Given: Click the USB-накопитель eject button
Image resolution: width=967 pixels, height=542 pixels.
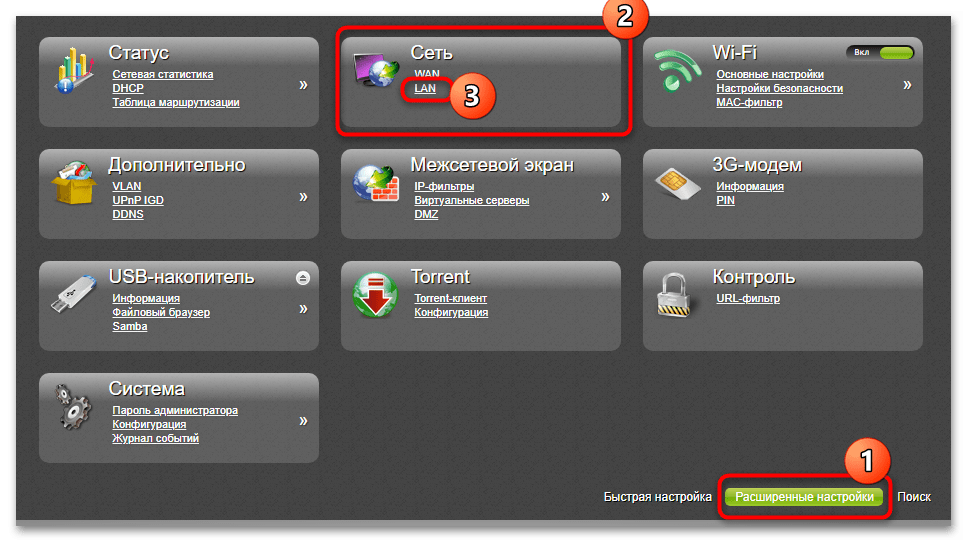Looking at the screenshot, I should point(302,278).
